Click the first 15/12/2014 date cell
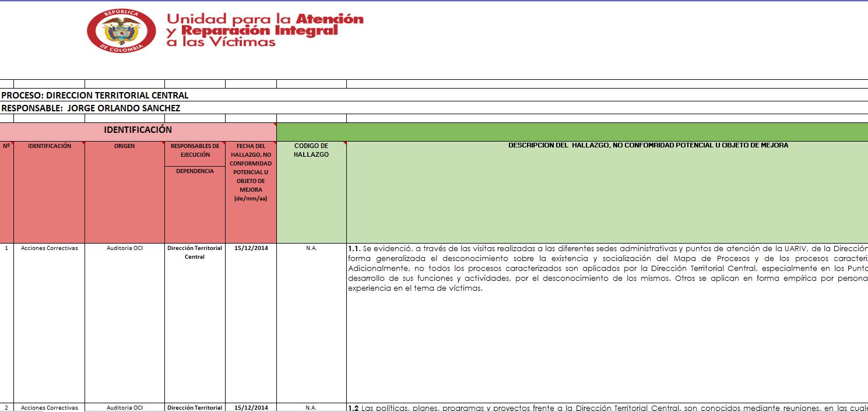The image size is (868, 412). point(251,323)
